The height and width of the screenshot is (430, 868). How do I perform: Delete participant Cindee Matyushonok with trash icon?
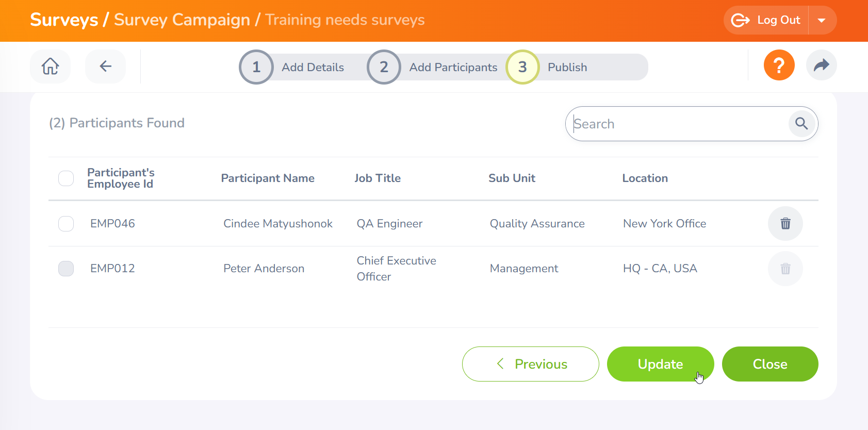coord(785,224)
